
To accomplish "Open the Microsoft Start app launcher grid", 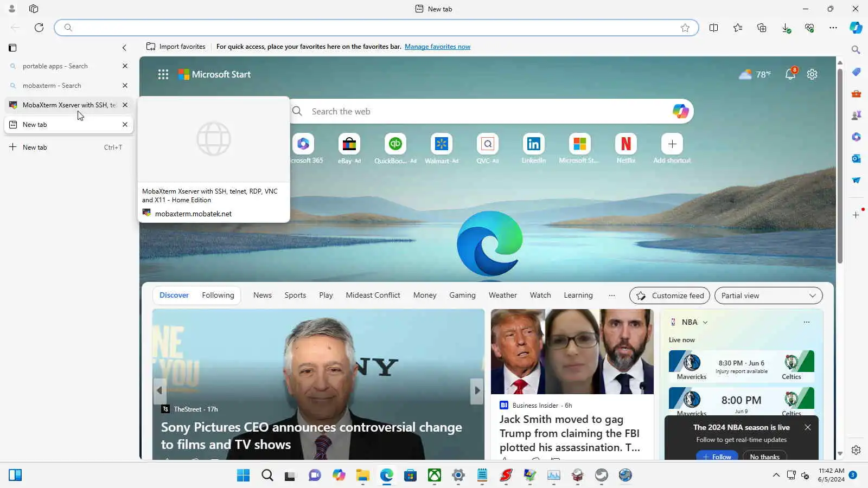I will 163,74.
